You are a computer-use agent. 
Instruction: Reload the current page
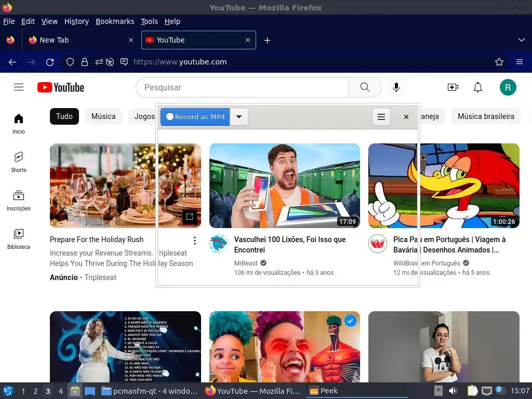pos(50,62)
